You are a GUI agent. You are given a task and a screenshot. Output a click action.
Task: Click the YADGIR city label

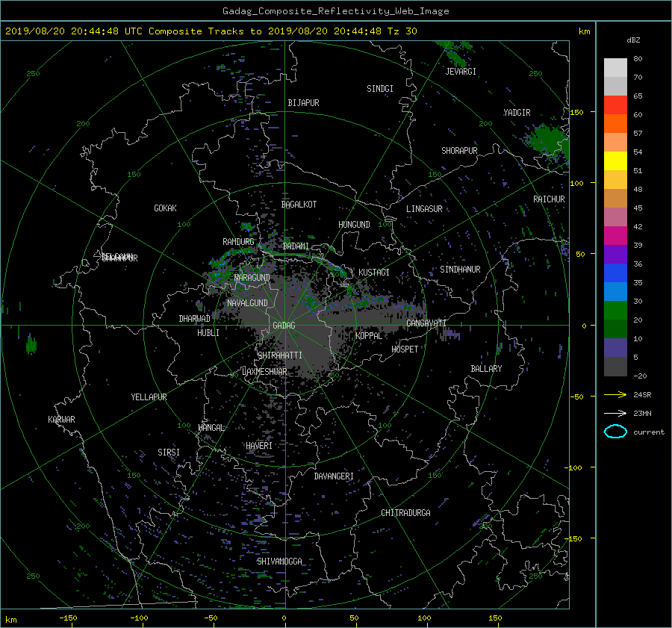coord(517,113)
